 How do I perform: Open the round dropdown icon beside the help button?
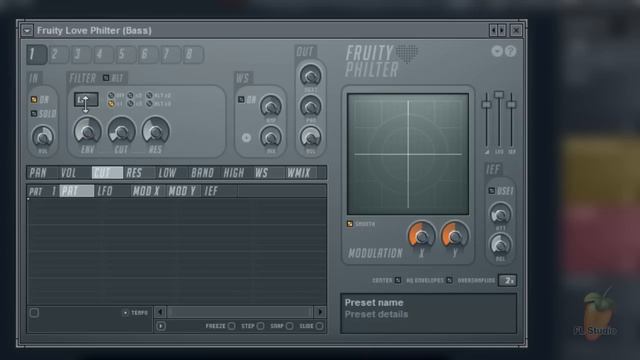[x=497, y=51]
